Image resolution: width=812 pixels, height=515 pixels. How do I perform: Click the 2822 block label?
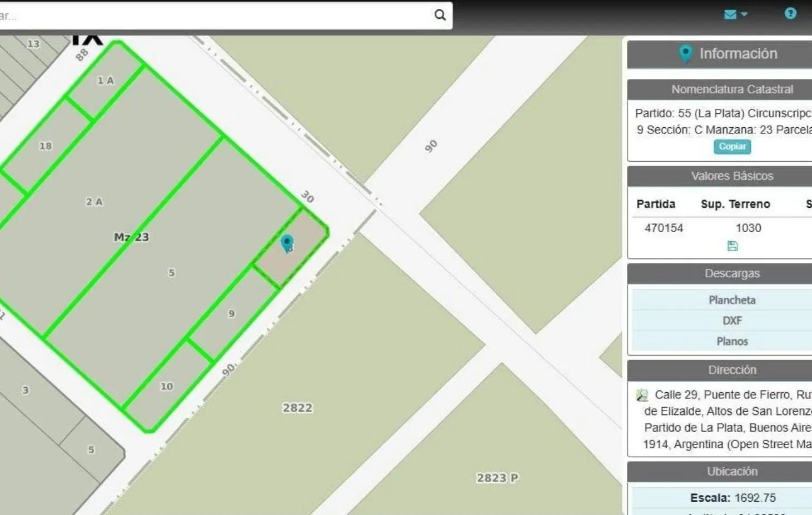point(297,408)
